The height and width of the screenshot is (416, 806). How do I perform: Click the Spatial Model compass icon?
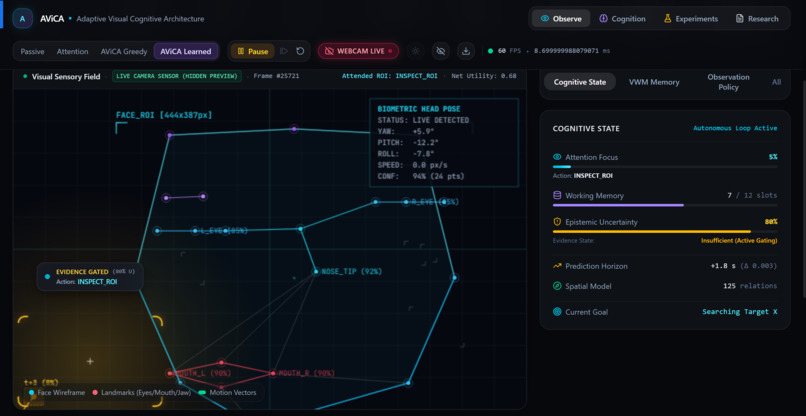(557, 286)
